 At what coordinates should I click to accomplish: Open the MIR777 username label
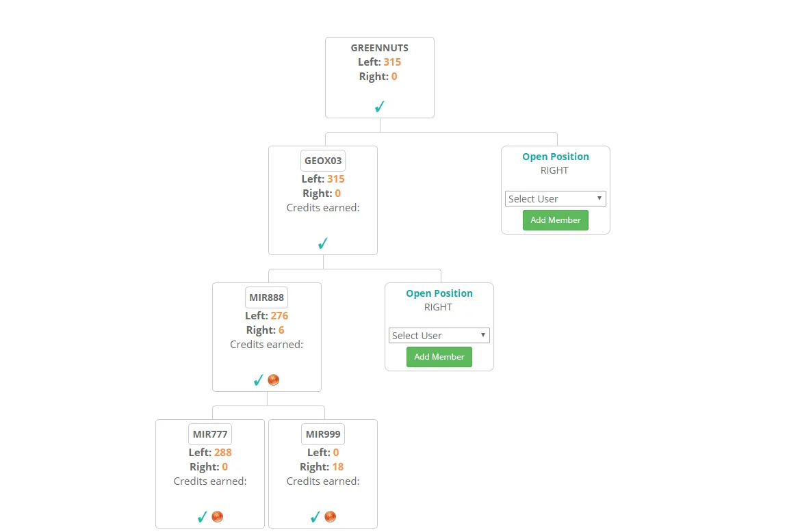tap(209, 434)
